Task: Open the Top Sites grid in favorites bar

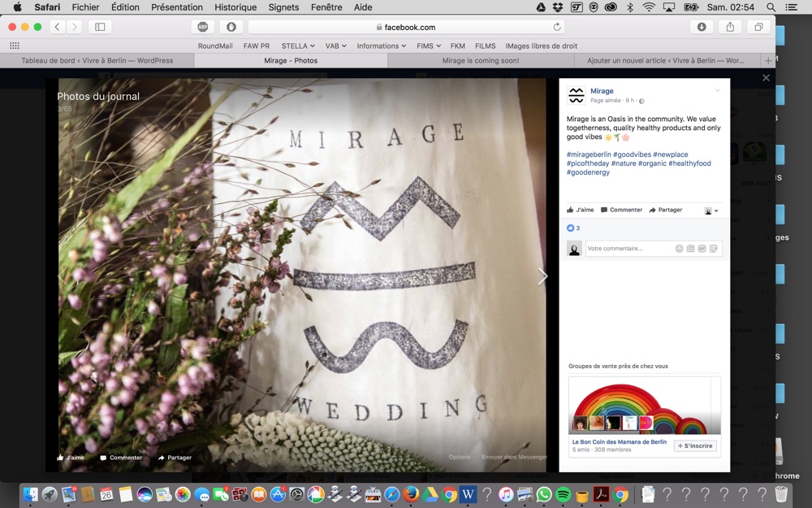Action: coord(15,46)
